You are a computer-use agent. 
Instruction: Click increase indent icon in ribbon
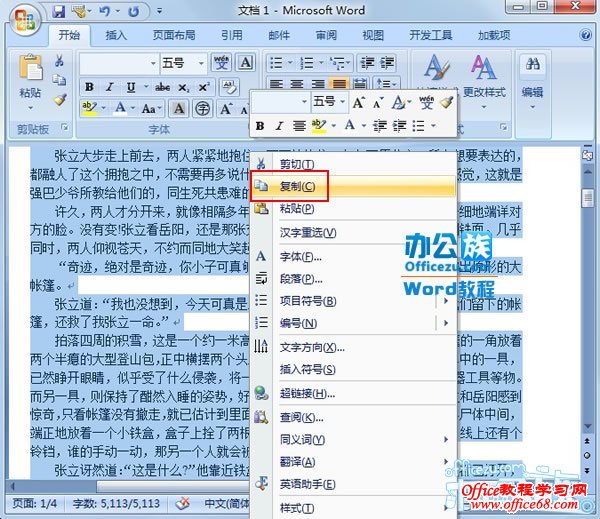click(x=387, y=63)
